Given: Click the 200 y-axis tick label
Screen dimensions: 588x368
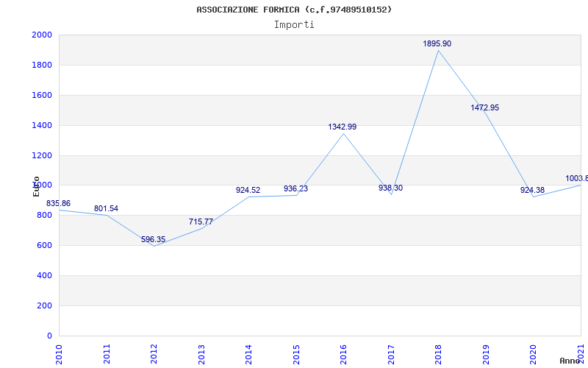Looking at the screenshot, I should pyautogui.click(x=44, y=305).
